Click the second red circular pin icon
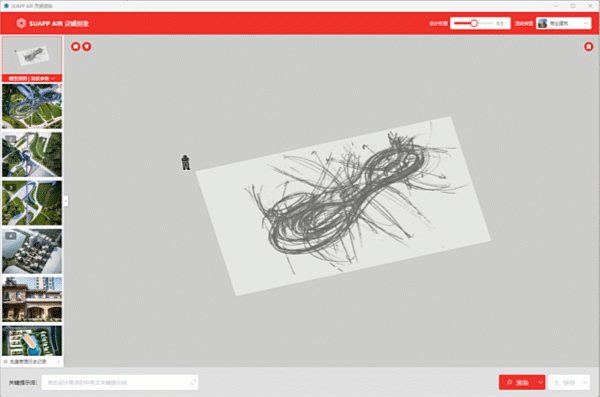The width and height of the screenshot is (600, 397). (x=87, y=47)
